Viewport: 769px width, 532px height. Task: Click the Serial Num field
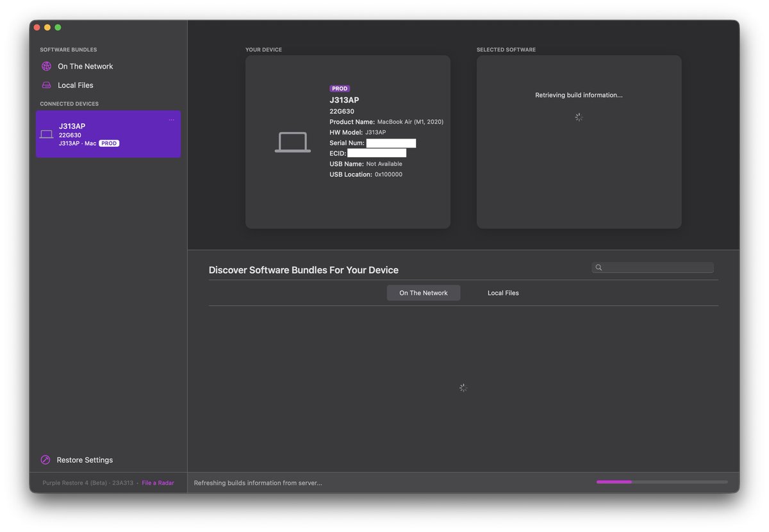tap(391, 143)
